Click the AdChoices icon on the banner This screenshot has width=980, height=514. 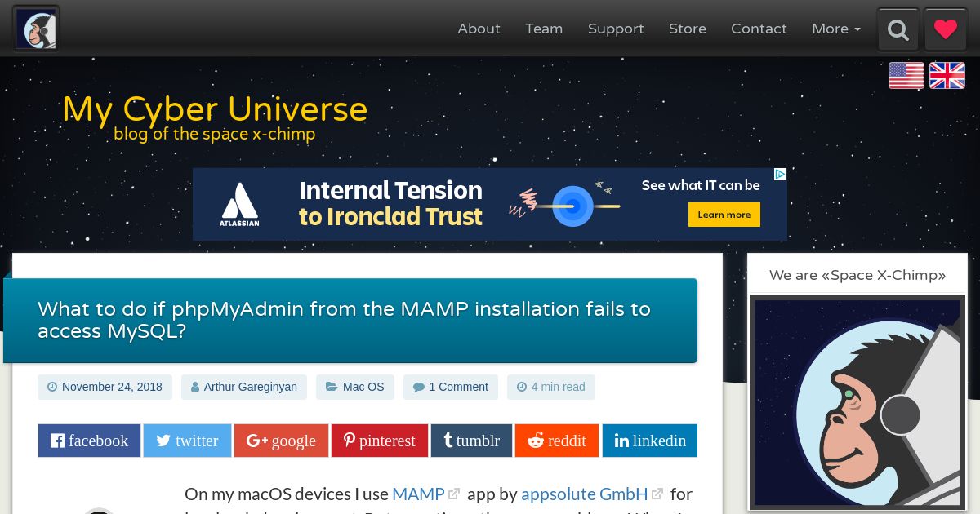coord(780,175)
